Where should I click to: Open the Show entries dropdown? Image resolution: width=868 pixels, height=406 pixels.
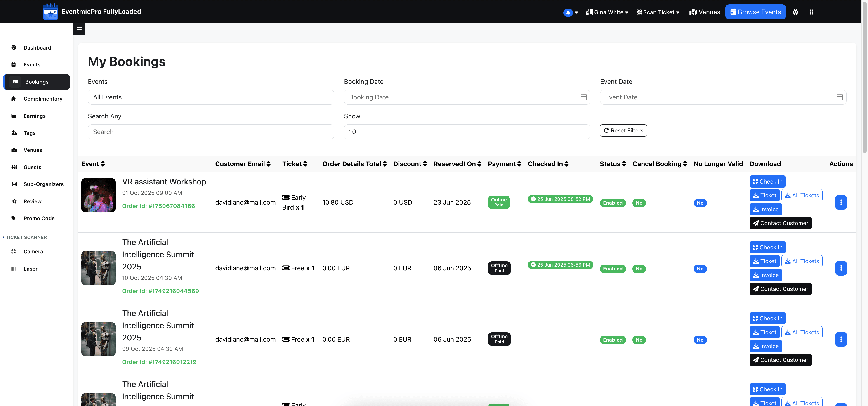click(467, 132)
